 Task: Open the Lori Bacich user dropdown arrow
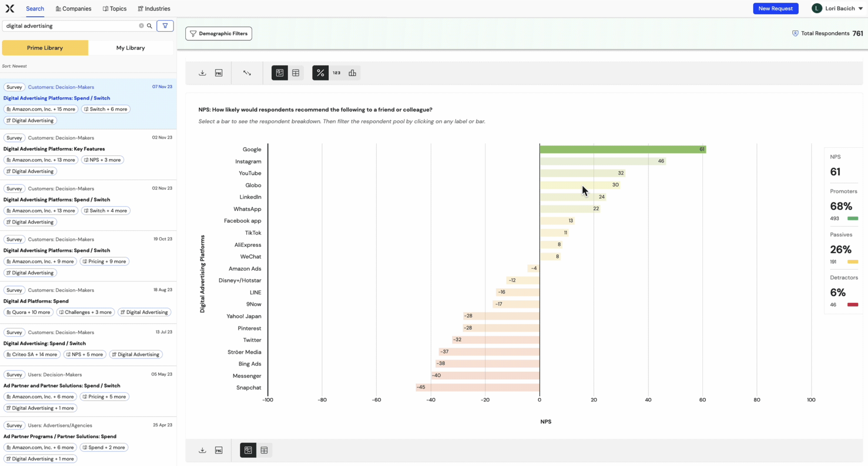coord(861,9)
